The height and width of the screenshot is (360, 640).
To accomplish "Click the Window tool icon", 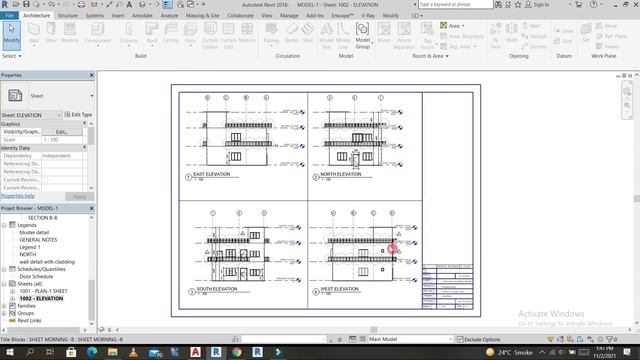I will (70, 29).
